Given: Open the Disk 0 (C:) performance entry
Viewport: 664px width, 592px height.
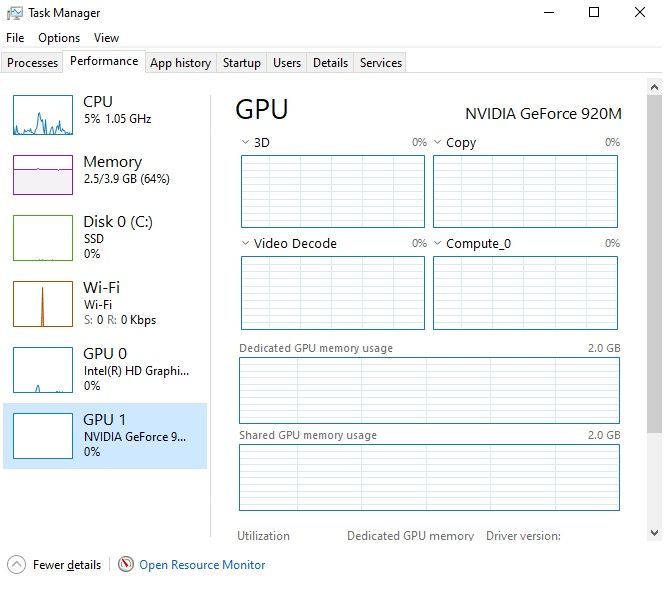Looking at the screenshot, I should [x=105, y=238].
